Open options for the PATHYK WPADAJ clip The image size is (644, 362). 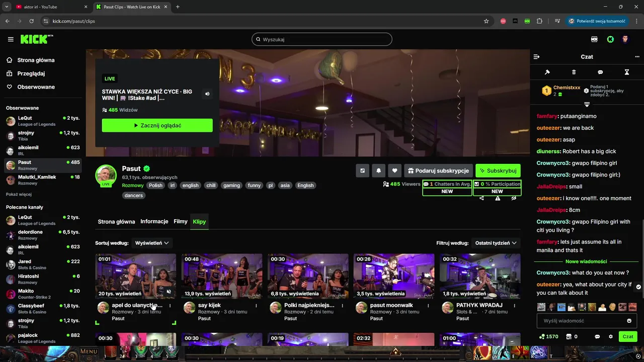[x=515, y=305]
